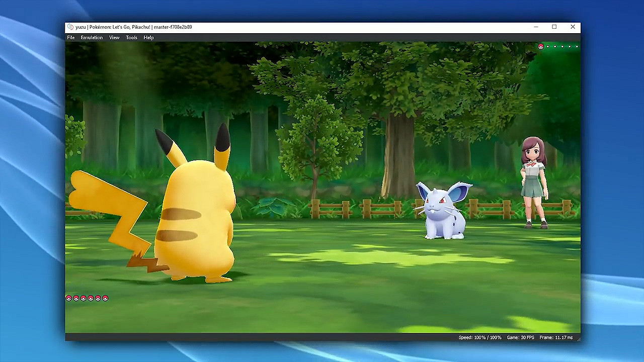Minimize the yuzu emulator window

pyautogui.click(x=536, y=27)
